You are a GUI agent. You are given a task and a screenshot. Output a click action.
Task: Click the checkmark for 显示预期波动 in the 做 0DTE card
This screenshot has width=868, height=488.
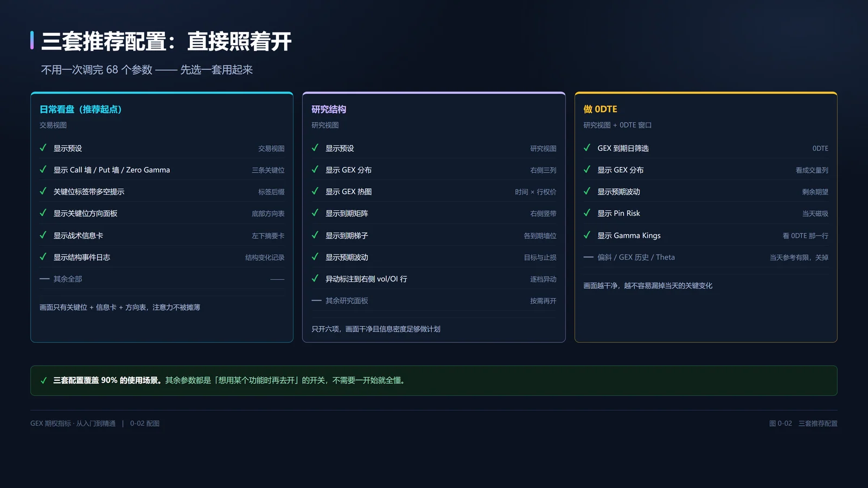click(587, 191)
